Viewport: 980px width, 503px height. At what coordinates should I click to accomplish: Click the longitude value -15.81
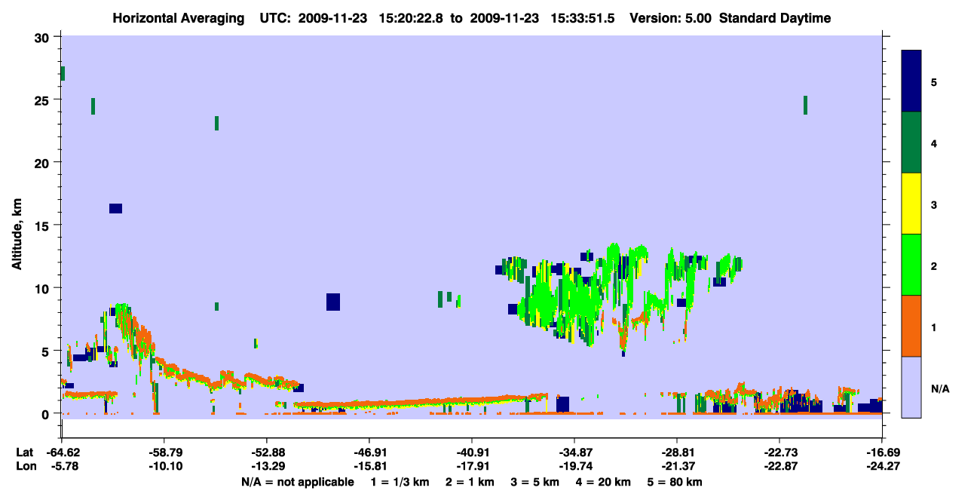[x=369, y=466]
